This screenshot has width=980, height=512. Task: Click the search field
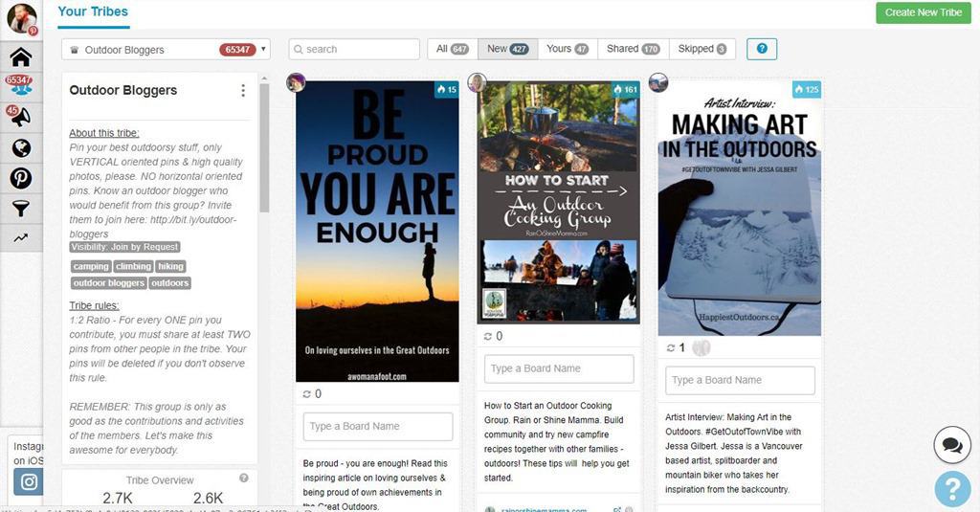354,50
